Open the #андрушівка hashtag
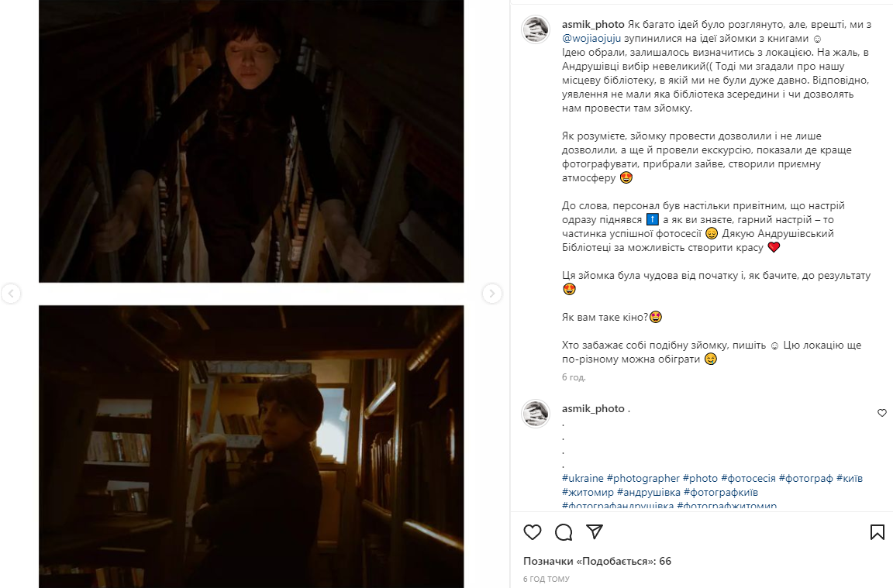The image size is (893, 588). 649,492
